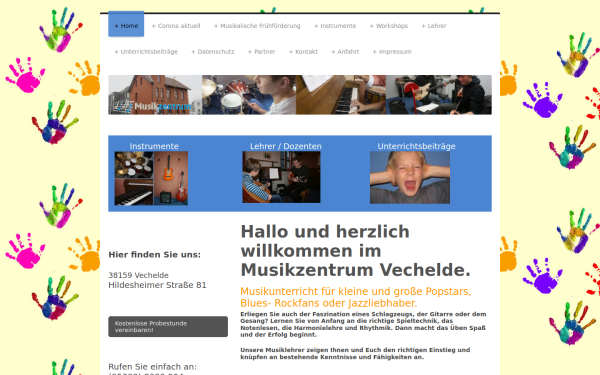View the Datenschutz page

click(213, 52)
